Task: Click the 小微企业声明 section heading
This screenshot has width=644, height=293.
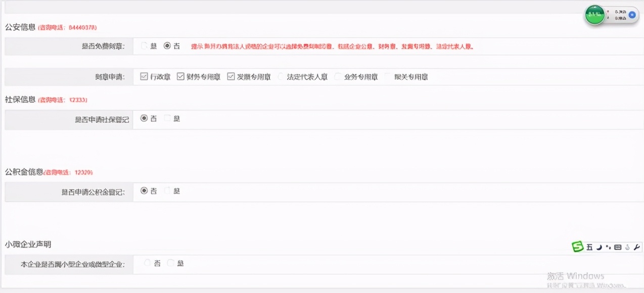Action: pos(28,244)
